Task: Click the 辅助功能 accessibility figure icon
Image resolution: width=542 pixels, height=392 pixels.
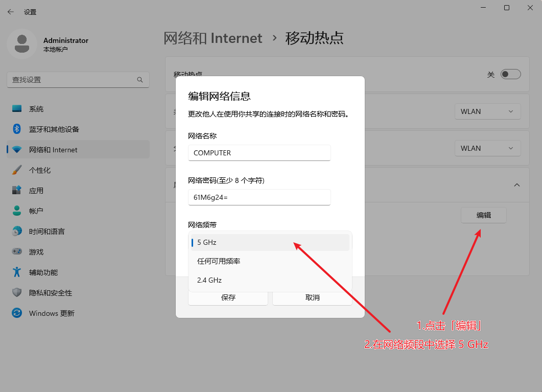Action: 16,272
